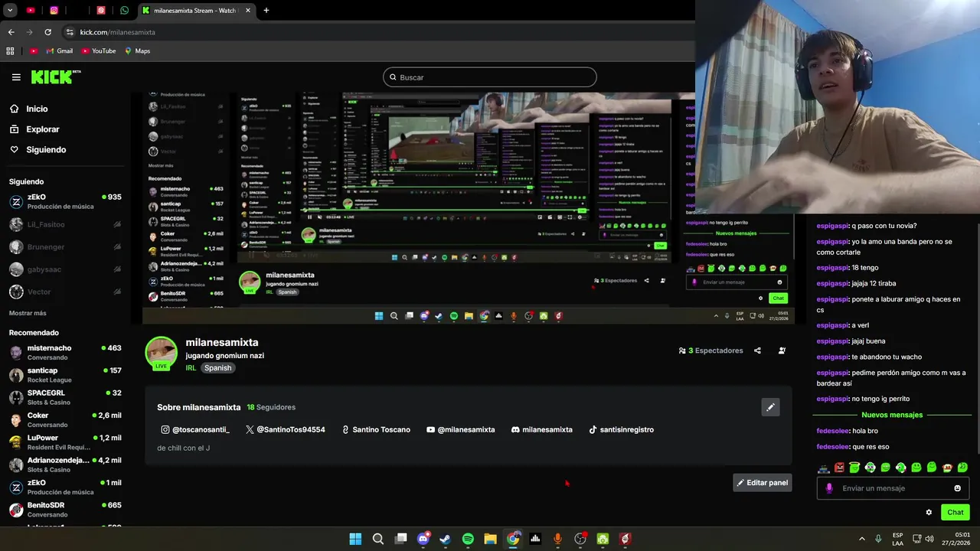
Task: Open gabysaac offline channel
Action: point(65,269)
